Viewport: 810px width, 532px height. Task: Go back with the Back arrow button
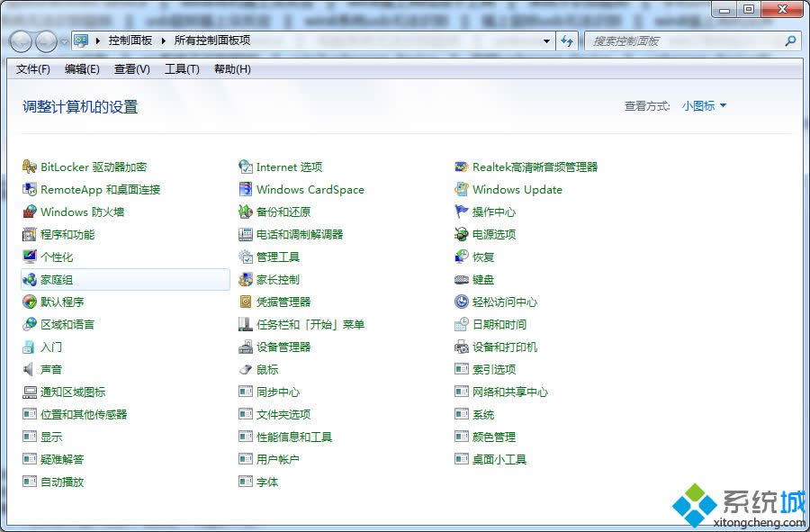[22, 41]
